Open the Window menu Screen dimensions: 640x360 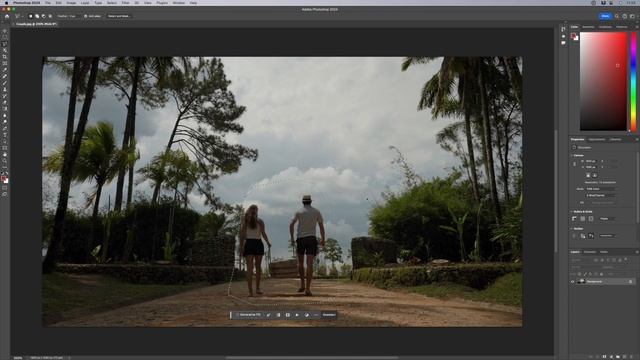(x=178, y=3)
